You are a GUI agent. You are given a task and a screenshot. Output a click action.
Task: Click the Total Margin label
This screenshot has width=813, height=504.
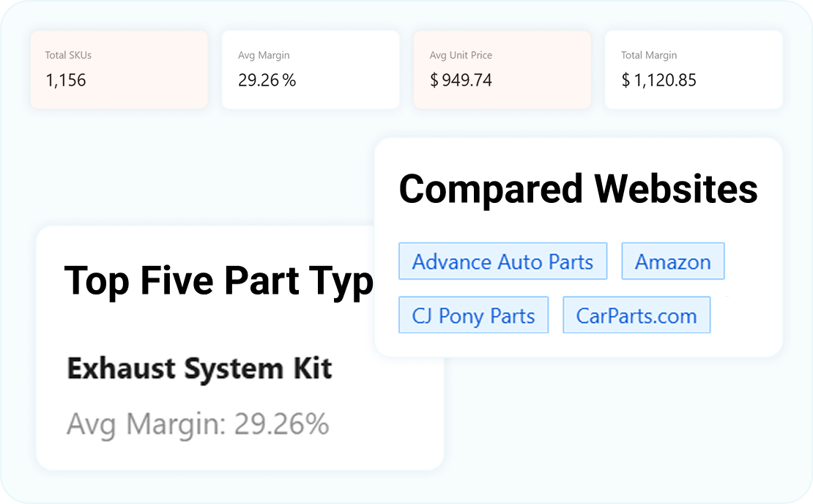point(649,55)
